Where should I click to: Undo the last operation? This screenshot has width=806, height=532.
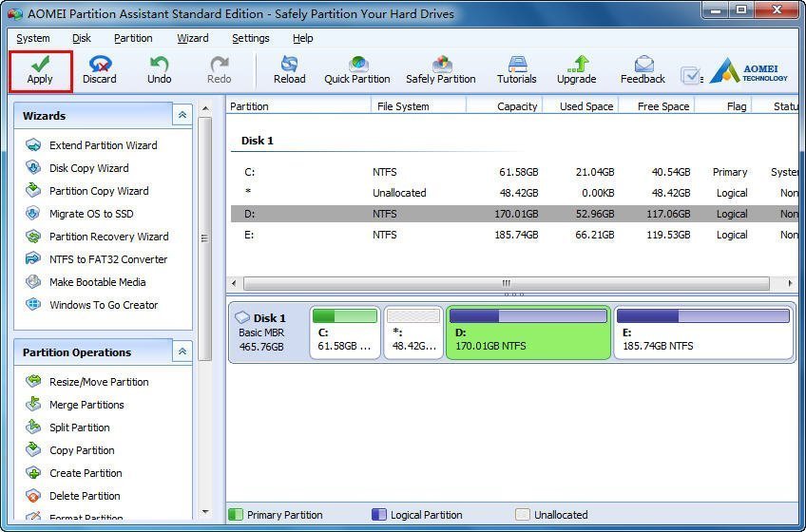pyautogui.click(x=160, y=71)
